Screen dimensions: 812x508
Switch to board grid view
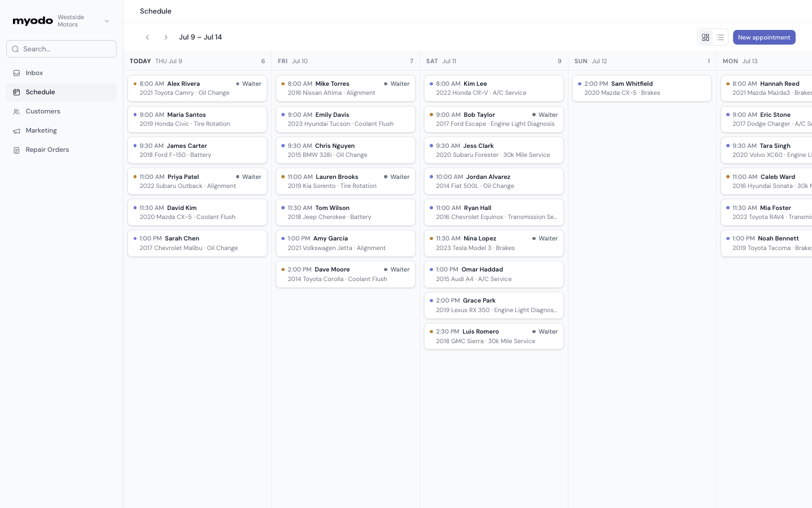pos(705,37)
